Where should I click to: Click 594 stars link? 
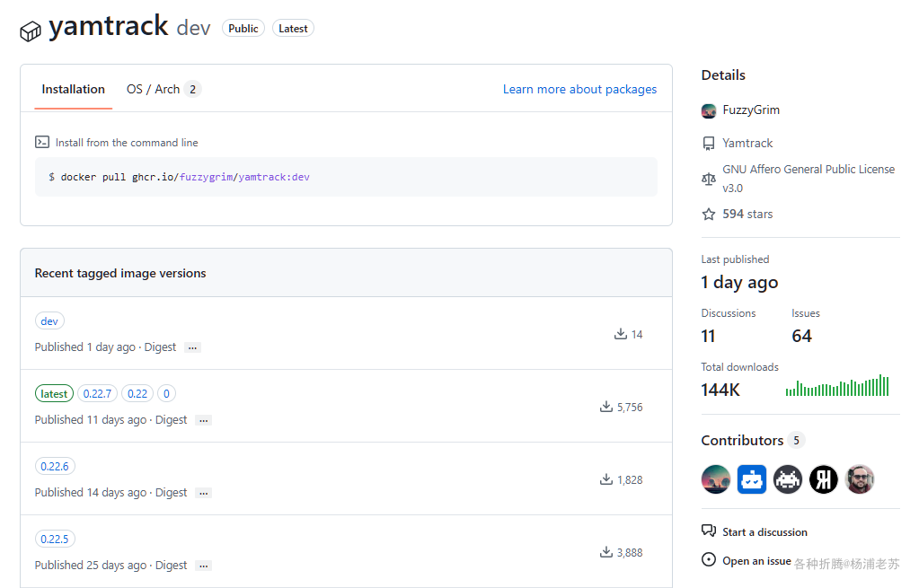pos(747,214)
